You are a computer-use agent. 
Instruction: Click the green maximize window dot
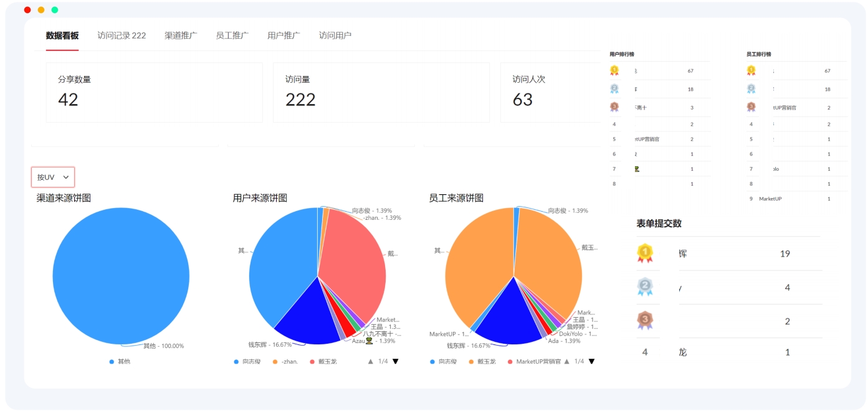(x=55, y=10)
